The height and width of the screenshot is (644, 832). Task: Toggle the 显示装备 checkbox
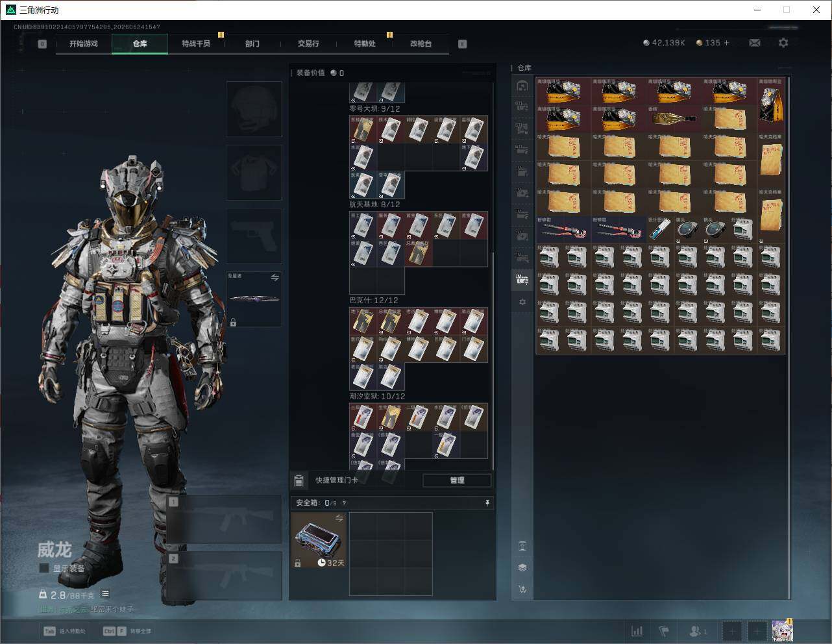[44, 568]
